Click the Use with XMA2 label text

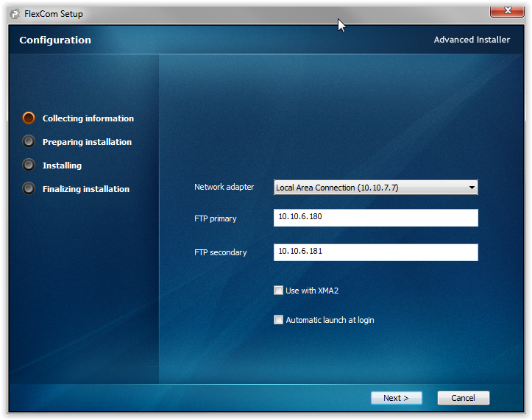(x=312, y=291)
